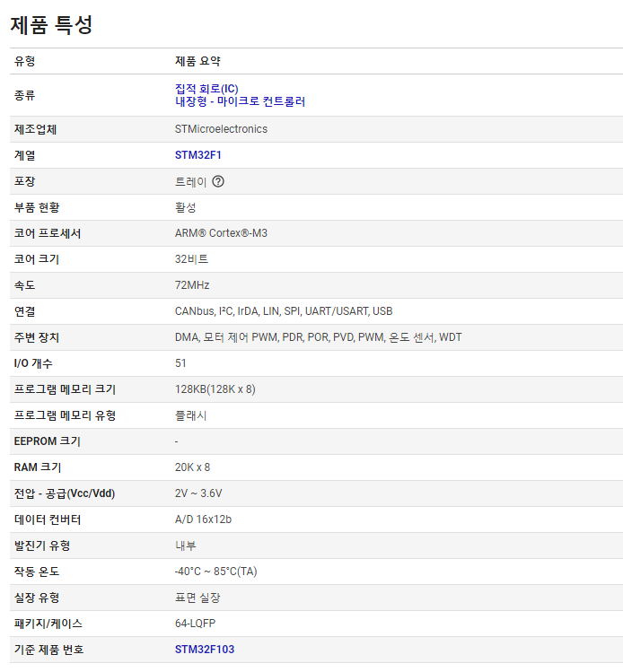Select the A/D 16x12b data converter value
This screenshot has height=672, width=623.
(203, 519)
